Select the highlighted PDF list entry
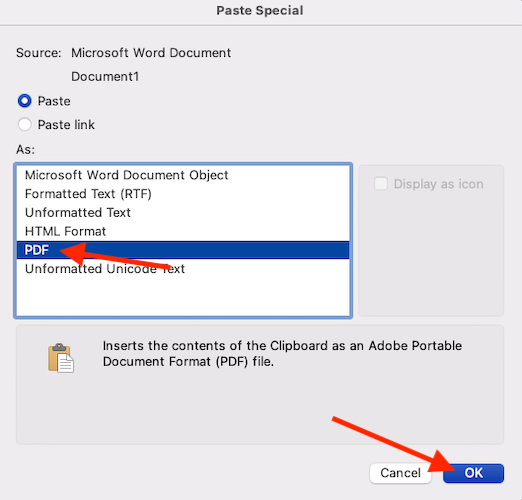The image size is (522, 500). (183, 250)
